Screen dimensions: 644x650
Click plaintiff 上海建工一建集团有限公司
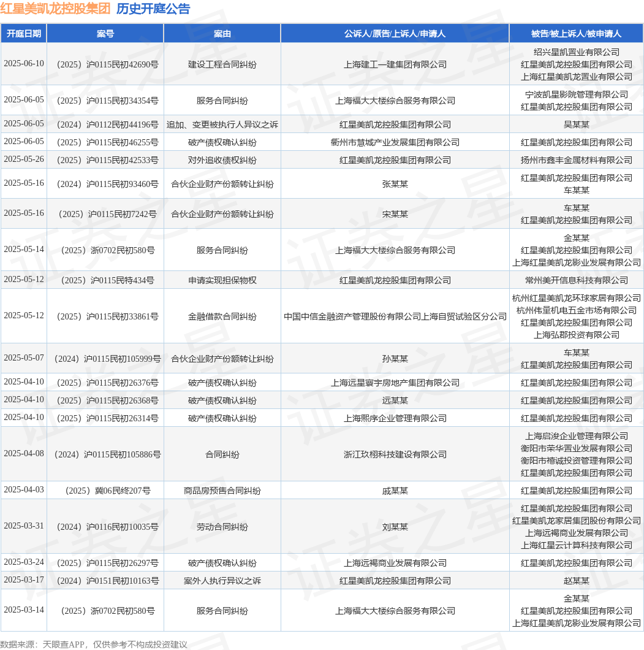point(395,64)
